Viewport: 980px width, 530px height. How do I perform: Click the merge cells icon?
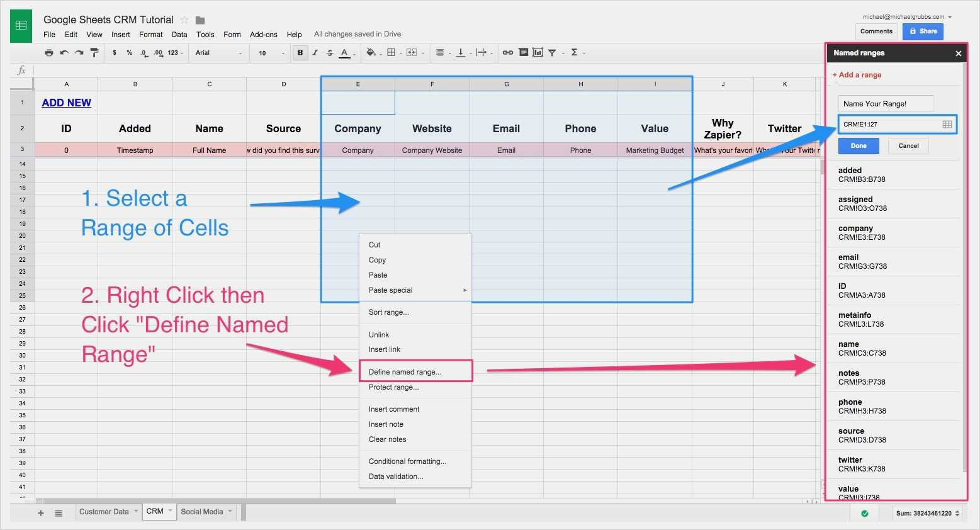pos(412,53)
